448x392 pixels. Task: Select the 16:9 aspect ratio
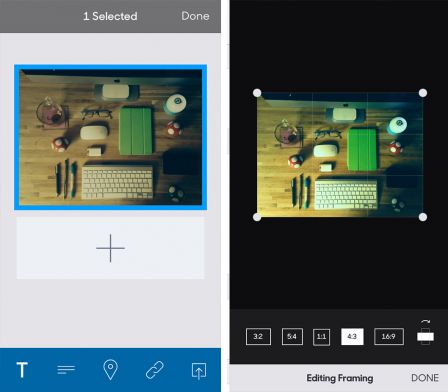click(389, 336)
